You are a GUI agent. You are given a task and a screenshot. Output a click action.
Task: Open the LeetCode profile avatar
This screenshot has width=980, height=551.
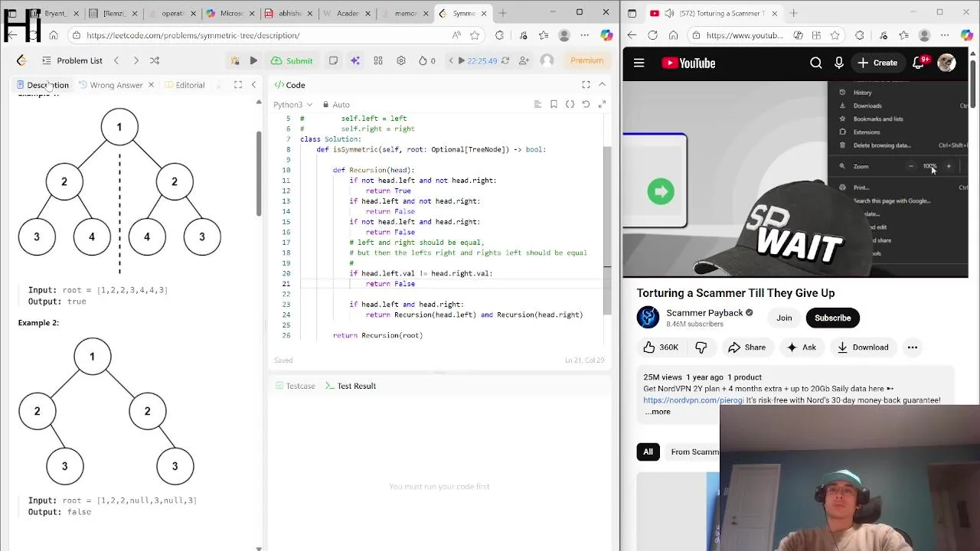point(547,60)
